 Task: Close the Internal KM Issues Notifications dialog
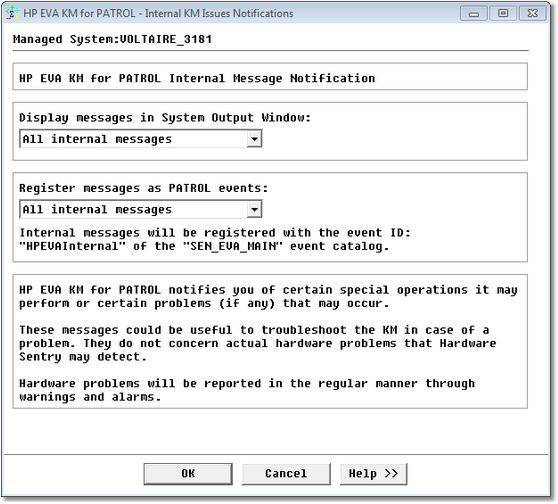[532, 14]
